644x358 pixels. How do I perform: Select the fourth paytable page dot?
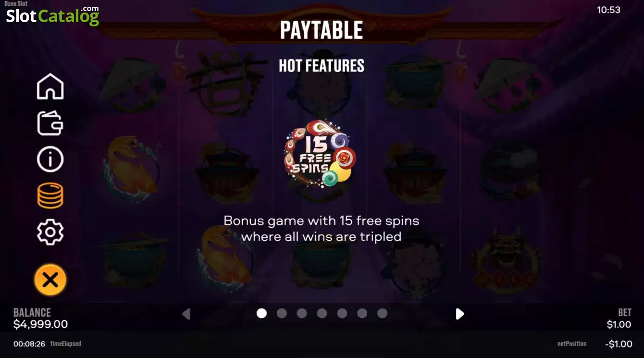[x=322, y=313]
